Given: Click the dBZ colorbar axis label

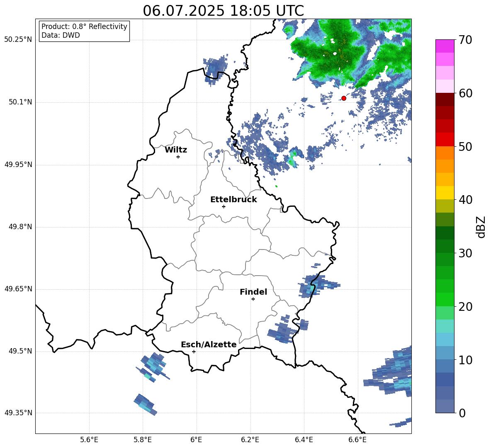Looking at the screenshot, I should pos(481,227).
